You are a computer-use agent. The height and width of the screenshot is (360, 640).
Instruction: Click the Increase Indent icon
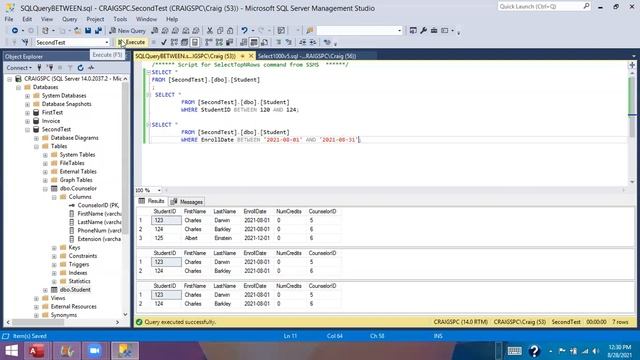313,42
